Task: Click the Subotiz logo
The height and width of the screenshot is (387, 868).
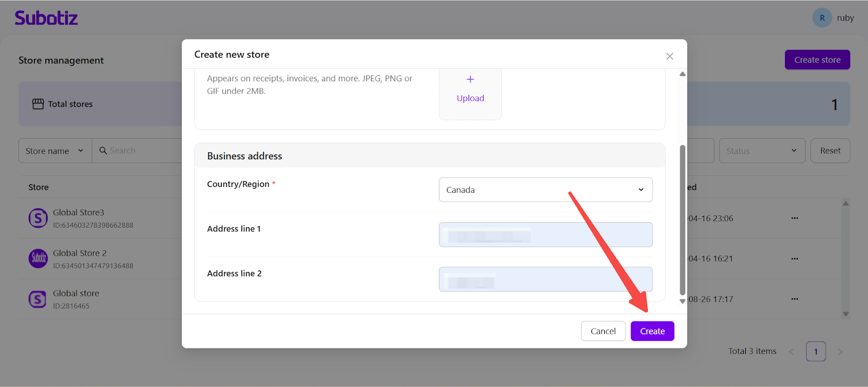Action: tap(46, 18)
